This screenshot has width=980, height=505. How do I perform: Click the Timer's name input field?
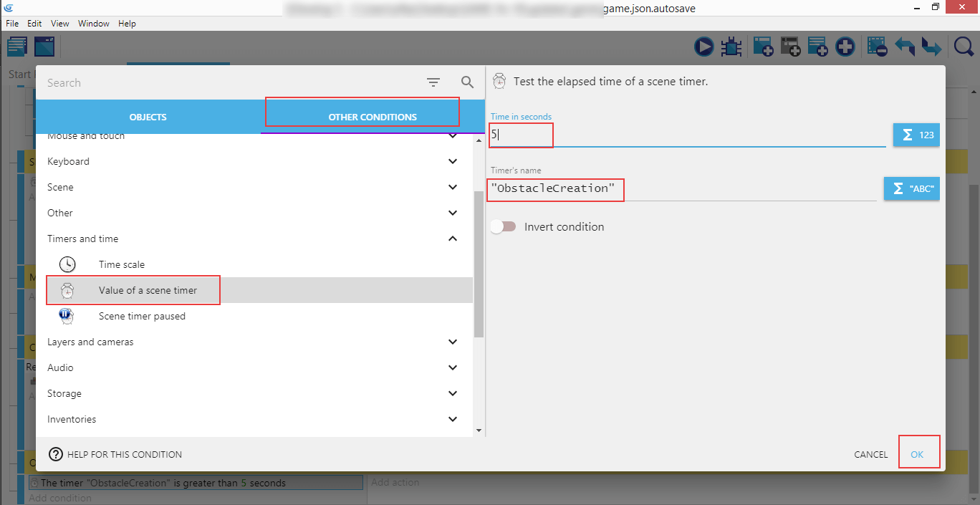point(681,189)
